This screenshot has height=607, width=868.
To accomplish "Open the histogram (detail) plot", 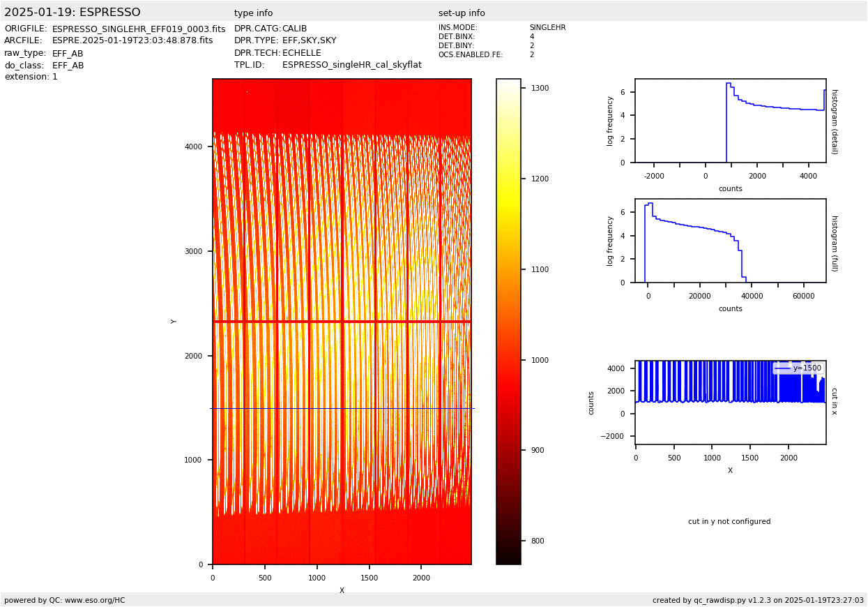I will click(x=730, y=121).
